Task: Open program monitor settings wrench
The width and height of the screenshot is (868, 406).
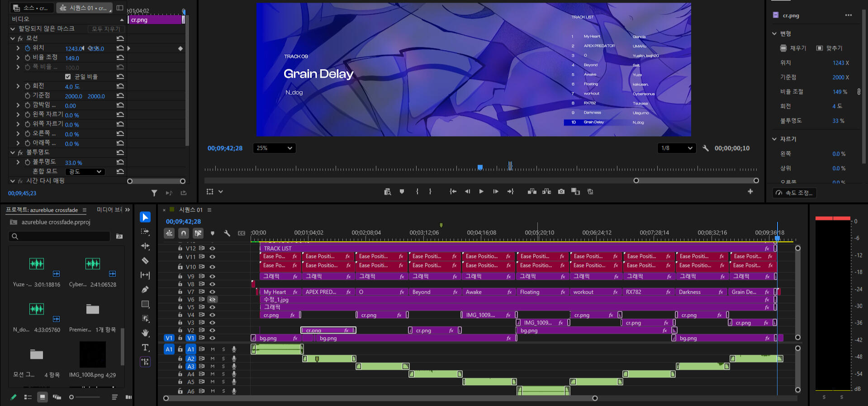Action: [706, 148]
